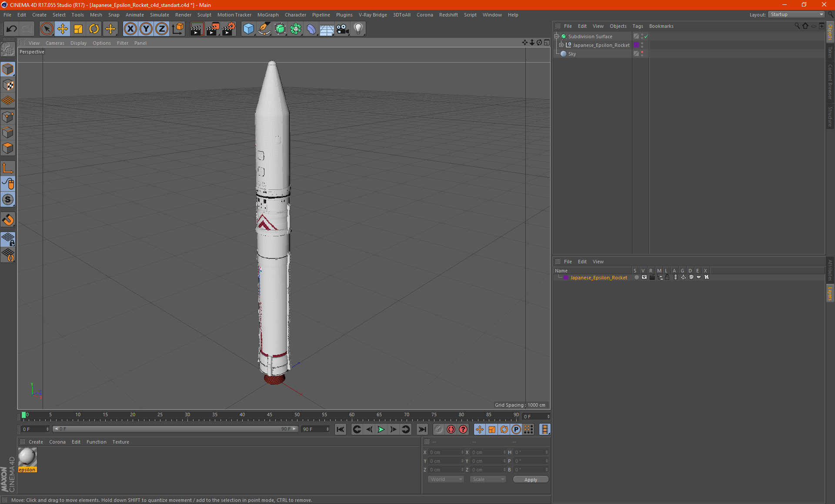Image resolution: width=835 pixels, height=504 pixels.
Task: Toggle layer solo for Japanese_Epsilon_Rocket
Action: (636, 277)
